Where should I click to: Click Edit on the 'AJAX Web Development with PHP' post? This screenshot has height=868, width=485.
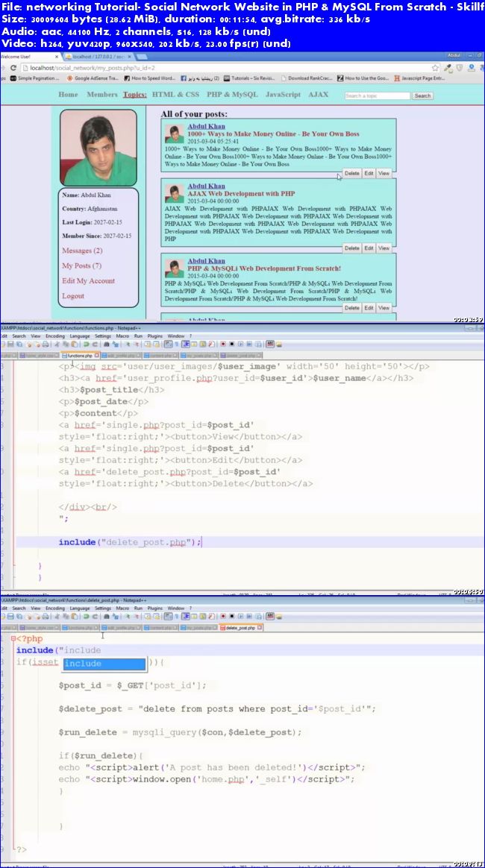(369, 248)
